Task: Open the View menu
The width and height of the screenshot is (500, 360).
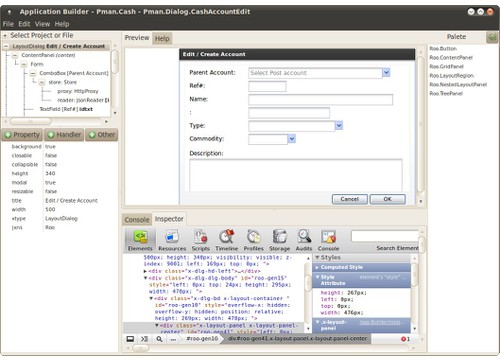Action: 42,24
